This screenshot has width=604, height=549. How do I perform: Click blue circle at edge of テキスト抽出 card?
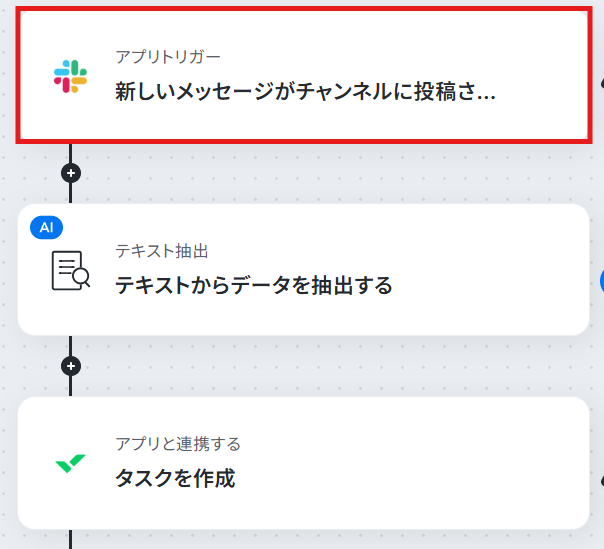pyautogui.click(x=602, y=282)
